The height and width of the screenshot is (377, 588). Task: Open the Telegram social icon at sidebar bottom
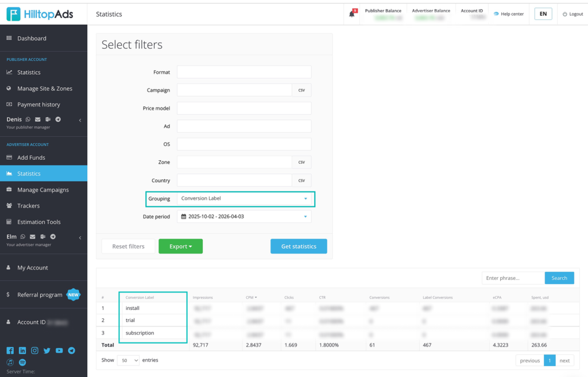coord(72,351)
